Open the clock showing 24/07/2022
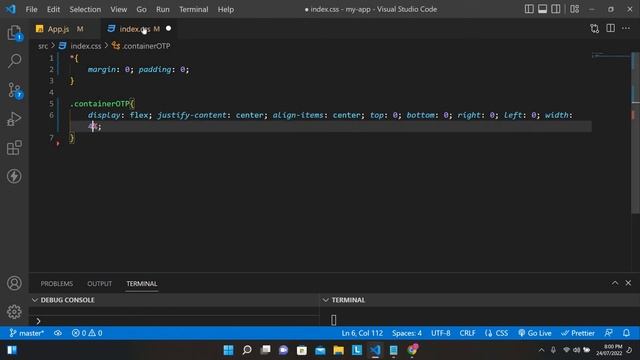 [609, 350]
